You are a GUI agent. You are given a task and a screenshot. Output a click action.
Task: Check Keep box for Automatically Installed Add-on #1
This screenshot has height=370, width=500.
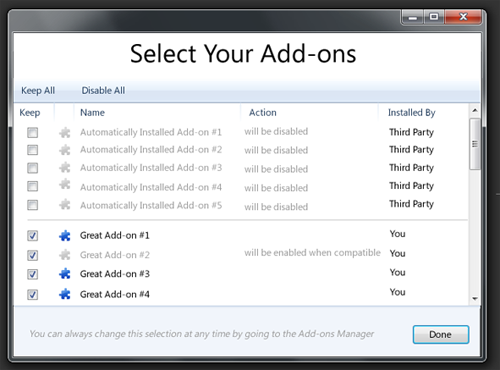click(32, 133)
